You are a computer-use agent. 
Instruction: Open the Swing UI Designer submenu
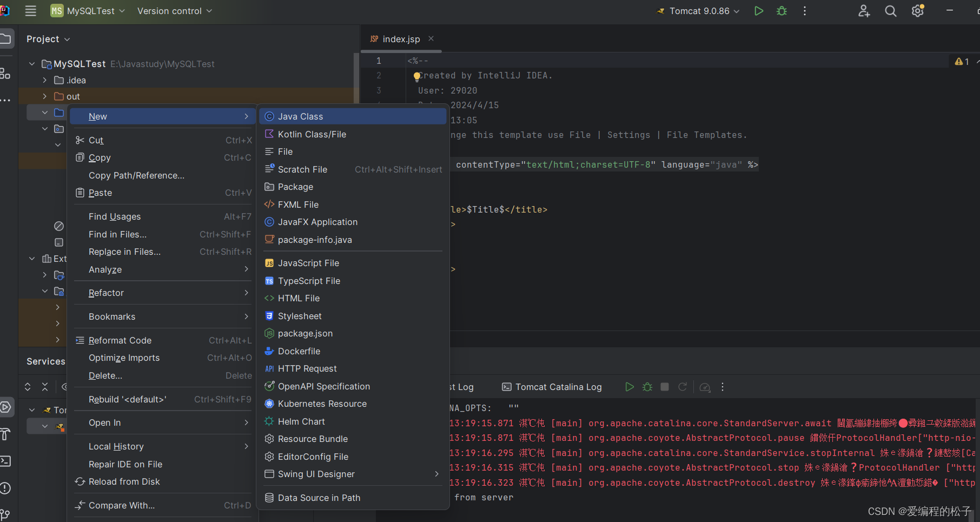point(353,474)
